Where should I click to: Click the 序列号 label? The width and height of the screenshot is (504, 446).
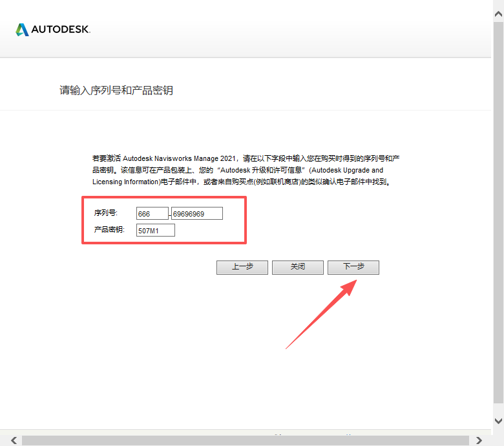coord(106,213)
